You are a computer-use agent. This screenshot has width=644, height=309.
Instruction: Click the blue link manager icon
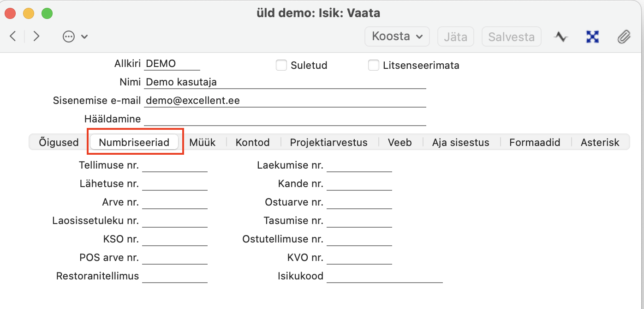click(592, 36)
